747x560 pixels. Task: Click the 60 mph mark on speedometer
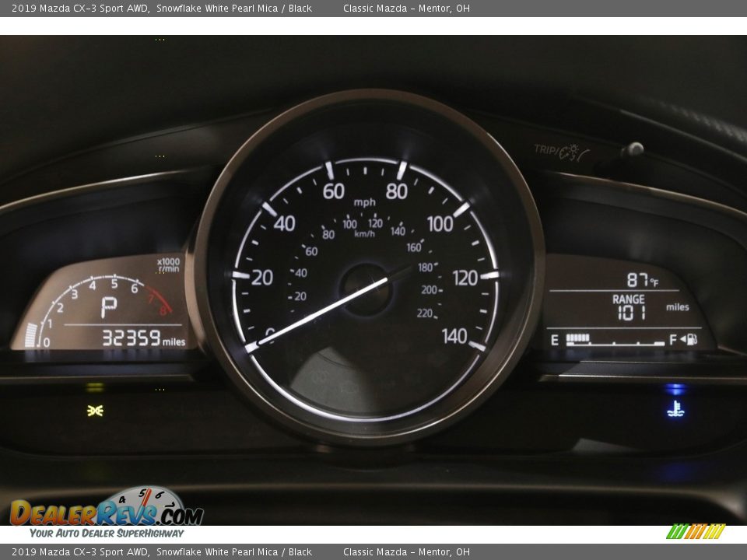tap(333, 191)
